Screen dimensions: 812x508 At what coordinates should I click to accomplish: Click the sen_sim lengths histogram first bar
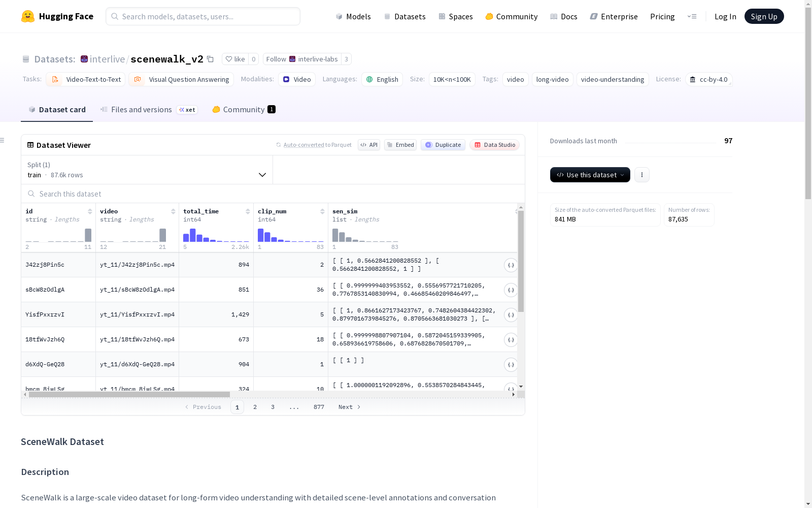(335, 235)
